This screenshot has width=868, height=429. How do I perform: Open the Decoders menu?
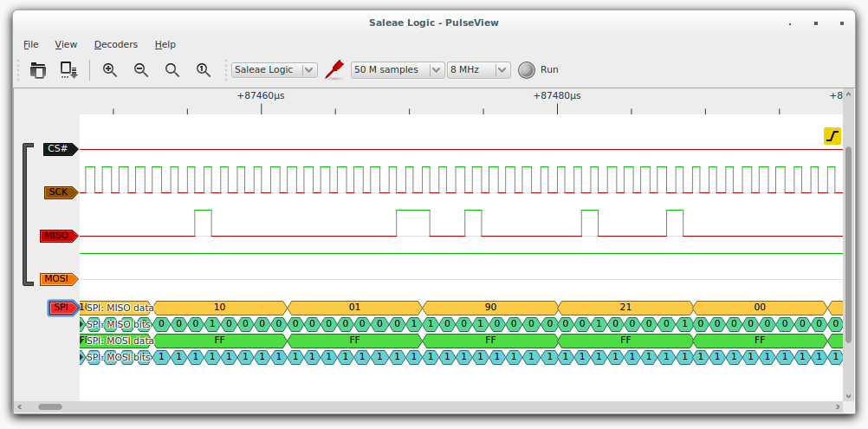[115, 44]
